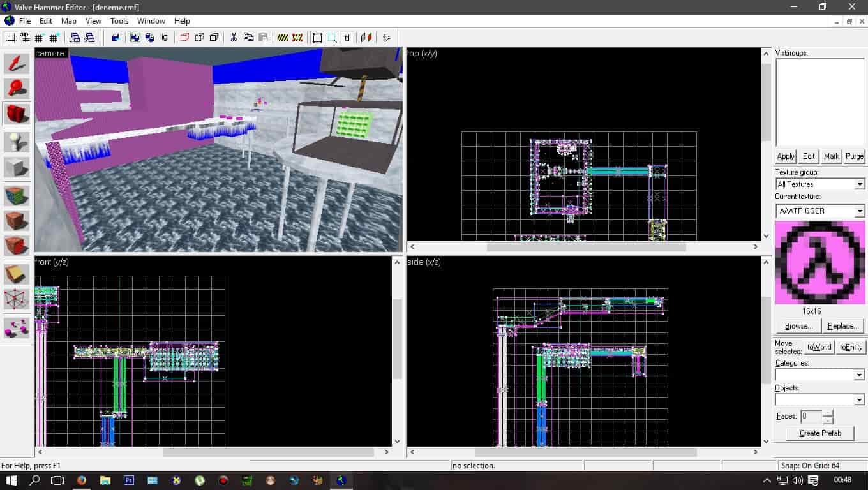
Task: Click the Replace... texture button
Action: click(x=842, y=326)
